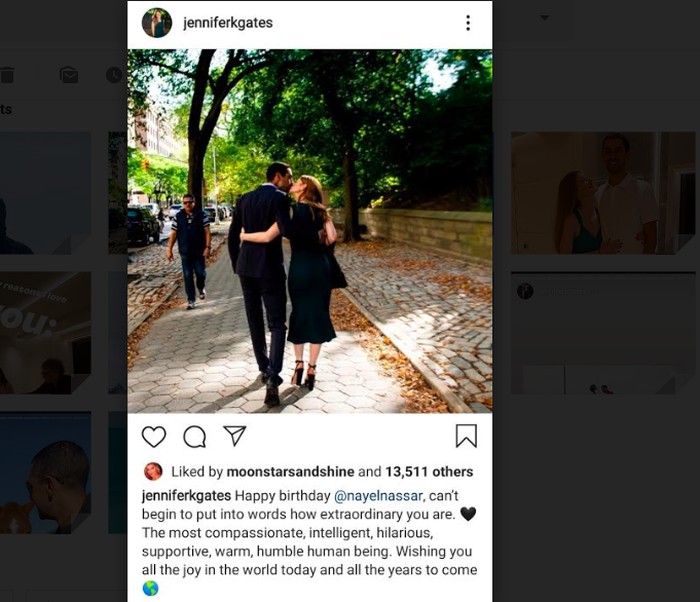Screen dimensions: 700x602
Task: Open the dimmed 'reasons I love you' thumbnail
Action: point(45,333)
